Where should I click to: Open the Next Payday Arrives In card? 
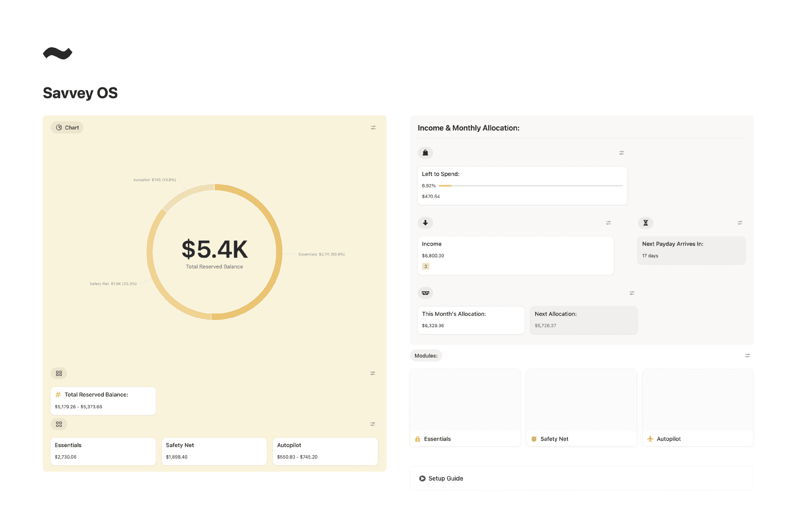(x=692, y=250)
